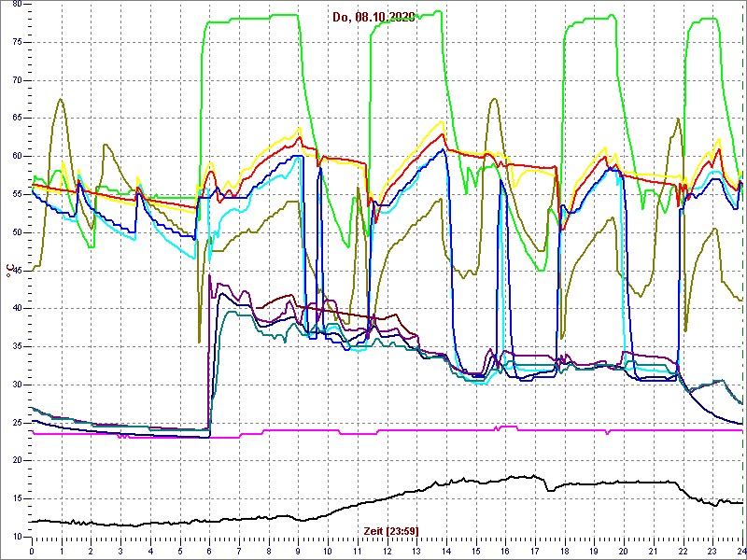Click the 65 label on the temperature axis
Image resolution: width=747 pixels, height=560 pixels.
pyautogui.click(x=16, y=118)
